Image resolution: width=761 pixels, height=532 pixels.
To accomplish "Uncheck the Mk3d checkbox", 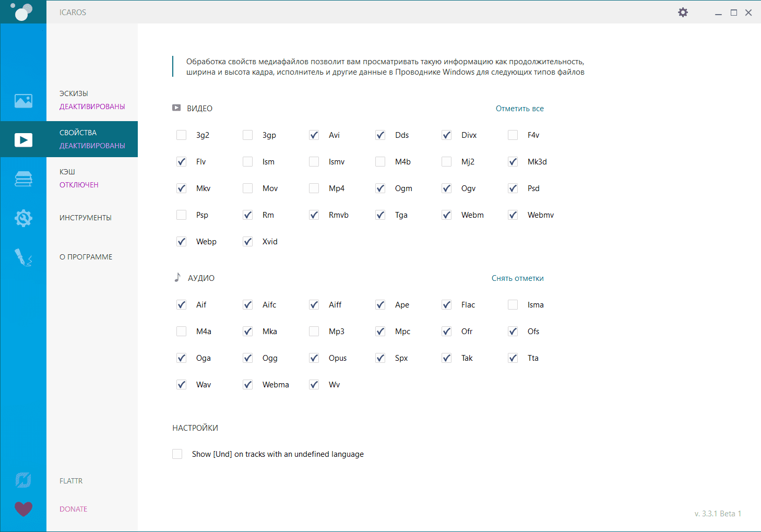I will (x=513, y=162).
